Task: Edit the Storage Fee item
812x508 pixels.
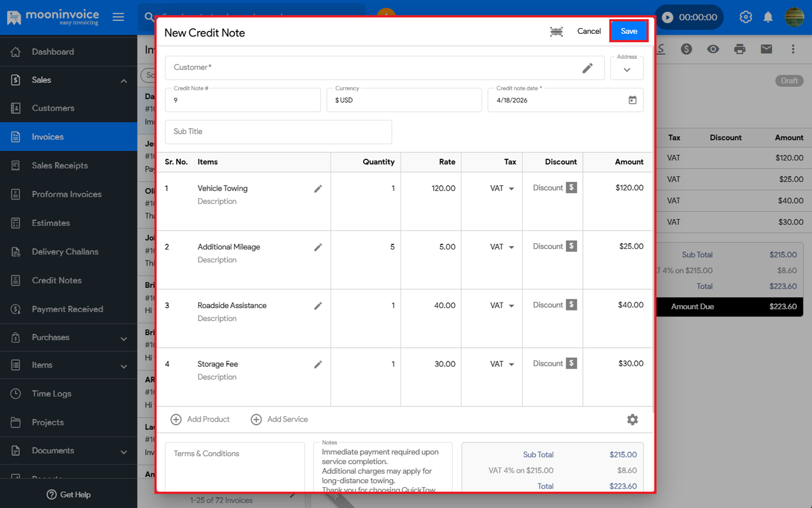Action: click(318, 365)
